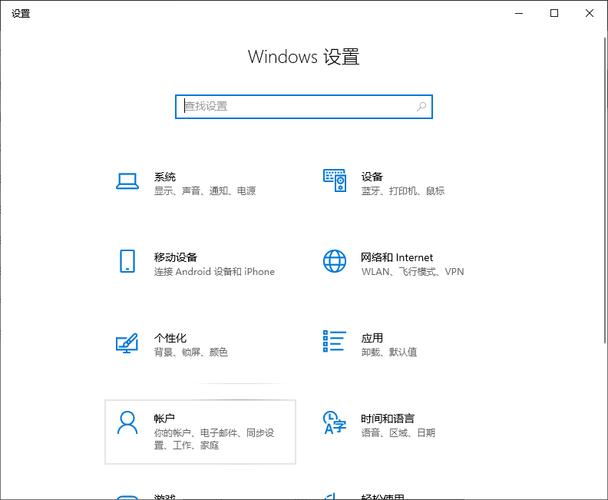The height and width of the screenshot is (500, 608).
Task: Click the text 蓝牙、打印机、鼠标
Action: tap(403, 191)
